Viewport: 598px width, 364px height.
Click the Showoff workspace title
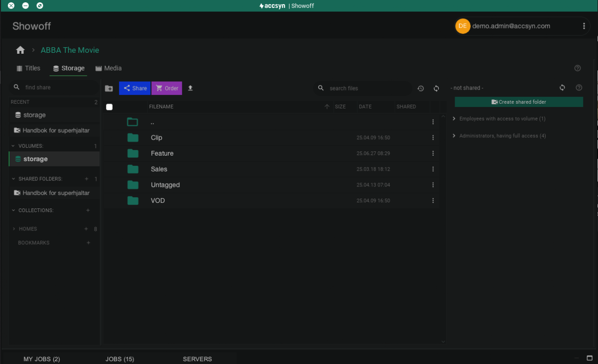pyautogui.click(x=32, y=26)
